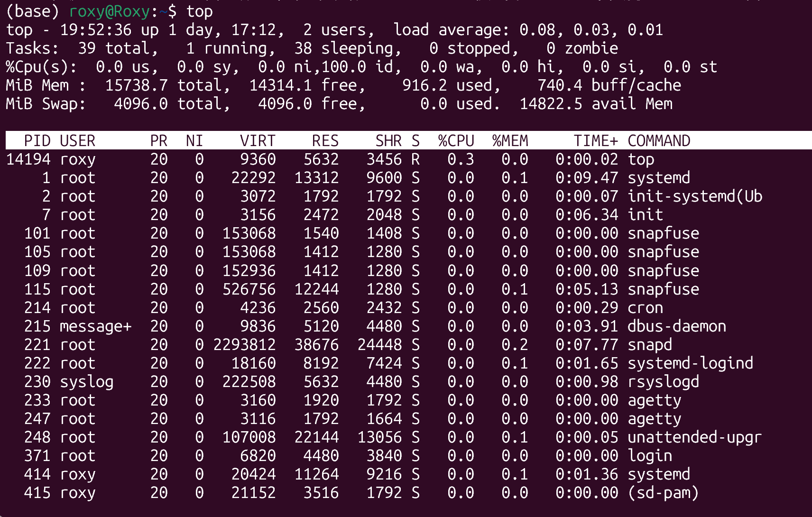Click the (sd-pam) command entry
The height and width of the screenshot is (517, 812).
point(663,493)
